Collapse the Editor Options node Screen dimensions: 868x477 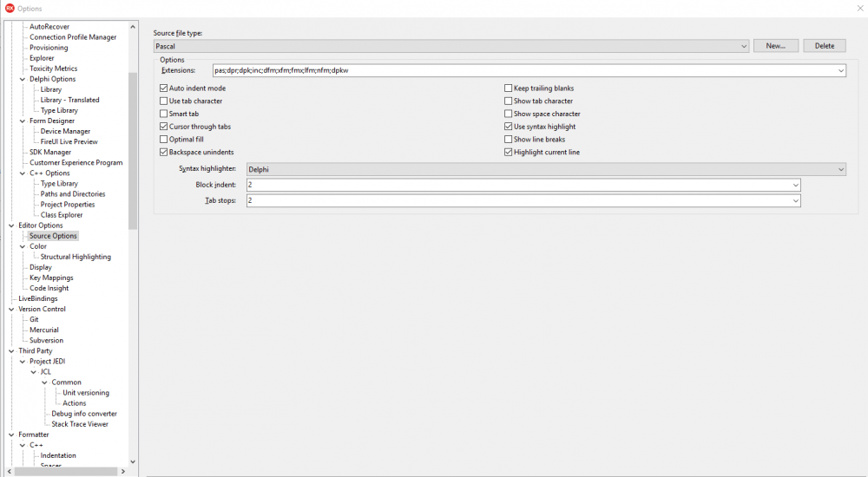(11, 225)
